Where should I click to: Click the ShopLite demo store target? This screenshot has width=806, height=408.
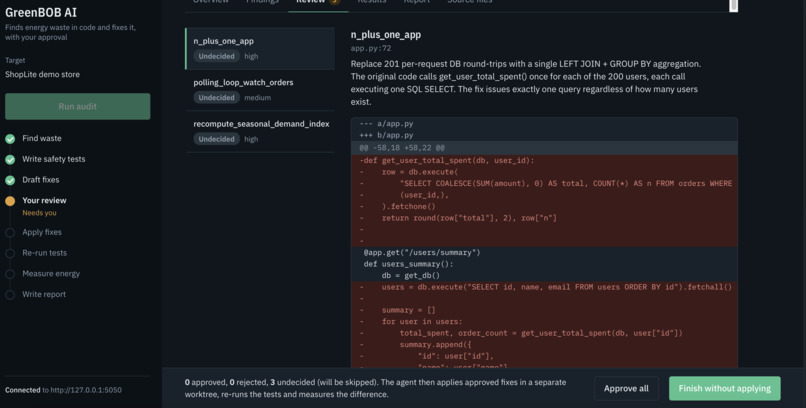pos(42,74)
